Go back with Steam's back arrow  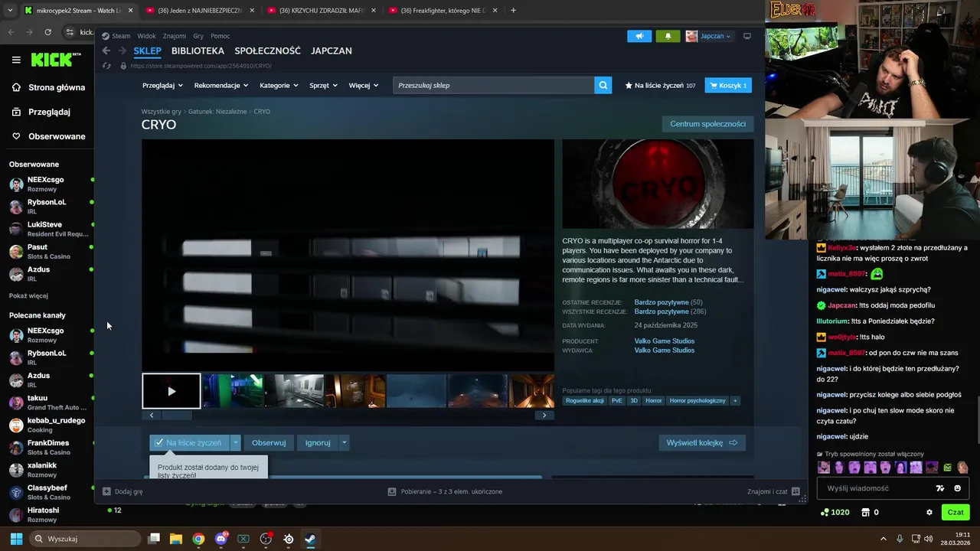[106, 51]
